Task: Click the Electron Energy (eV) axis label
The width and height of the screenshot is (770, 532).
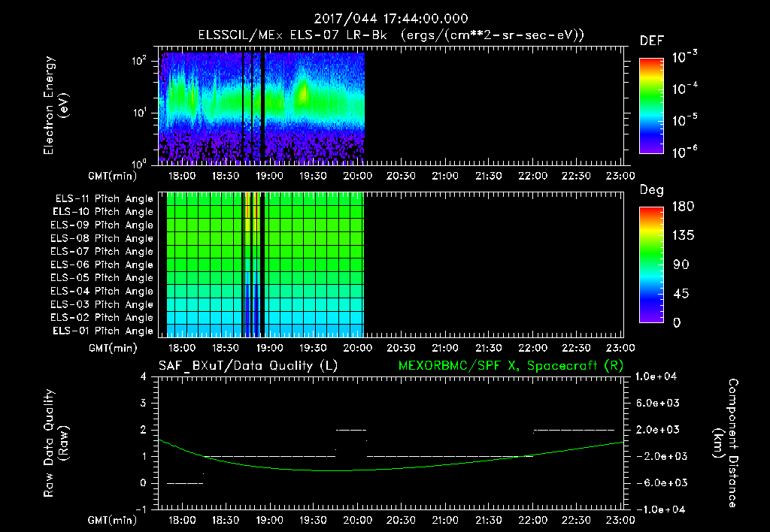Action: tap(56, 105)
